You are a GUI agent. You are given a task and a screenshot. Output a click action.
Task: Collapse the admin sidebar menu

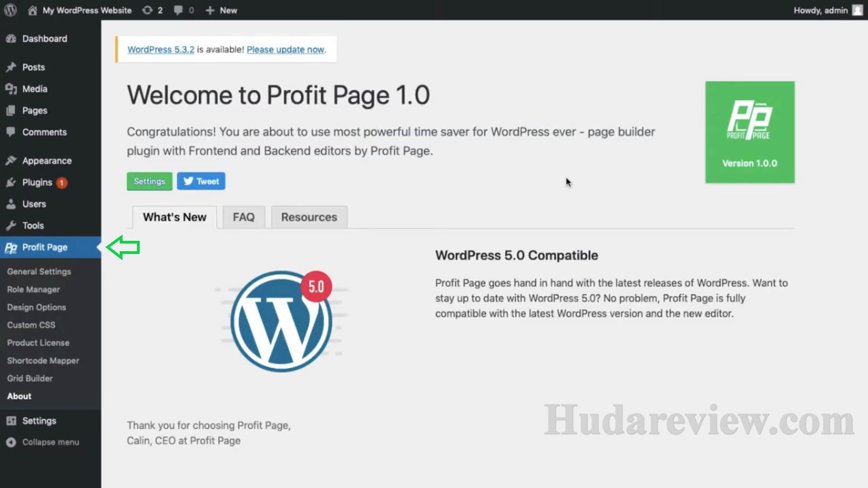coord(51,442)
